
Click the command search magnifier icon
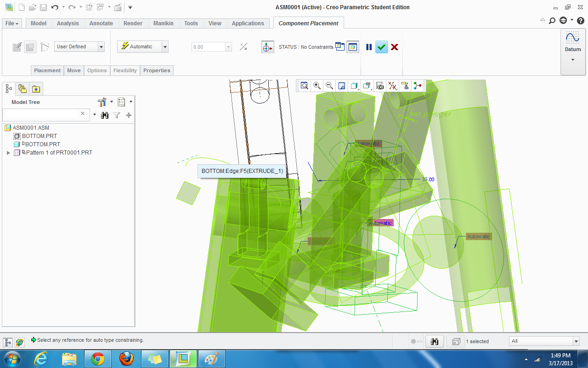point(552,20)
